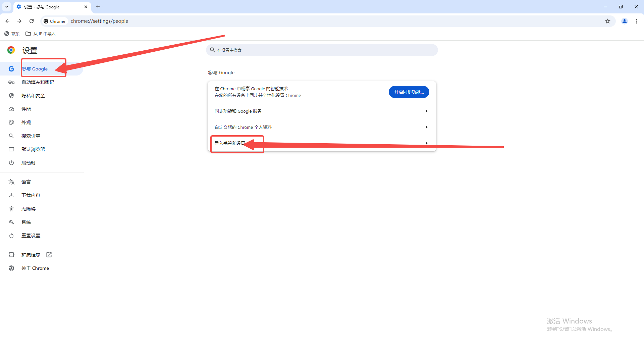Expand arrow for 同步功能和 Google 服务

pos(427,111)
